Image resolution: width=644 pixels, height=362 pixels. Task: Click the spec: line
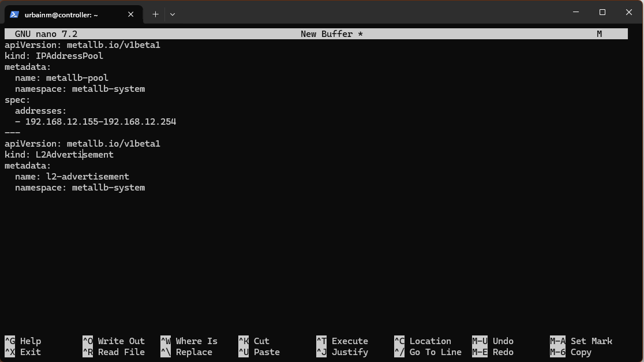click(x=17, y=100)
